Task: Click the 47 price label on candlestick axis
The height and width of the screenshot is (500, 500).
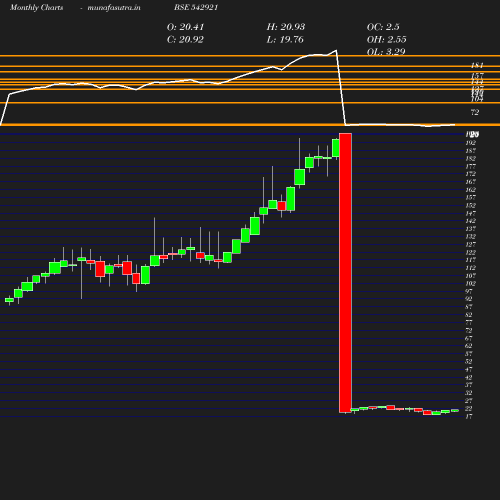Action: 469,369
